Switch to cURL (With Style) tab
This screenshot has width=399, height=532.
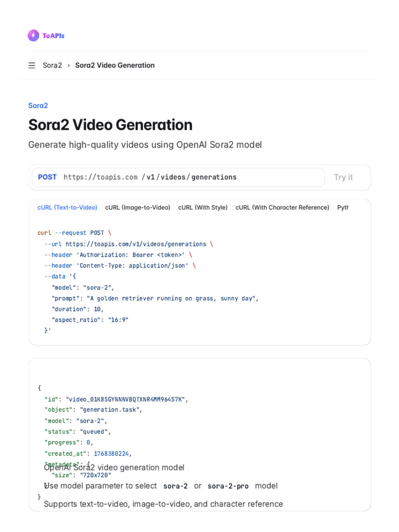click(x=203, y=207)
